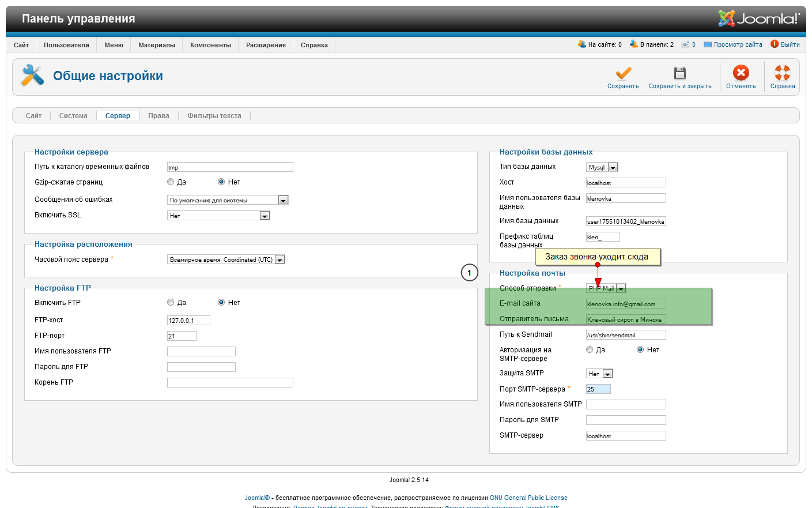
Task: Open the Сайт item in the top menu bar
Action: [x=21, y=45]
